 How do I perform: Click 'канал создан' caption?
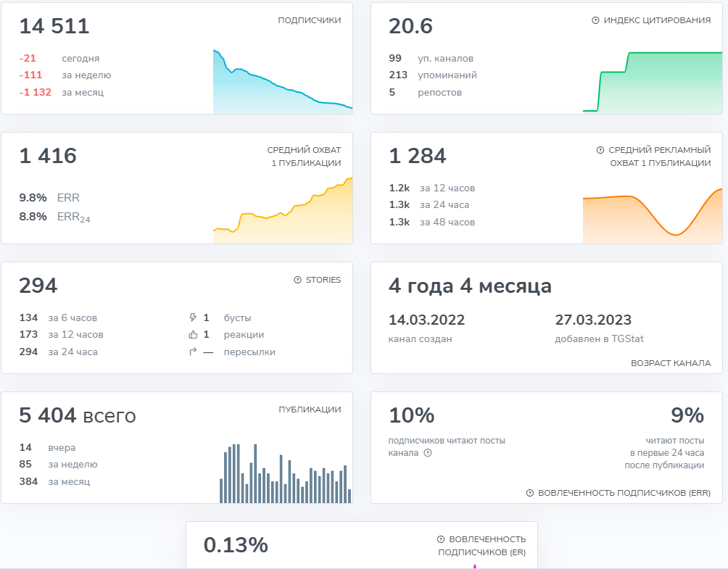(420, 339)
